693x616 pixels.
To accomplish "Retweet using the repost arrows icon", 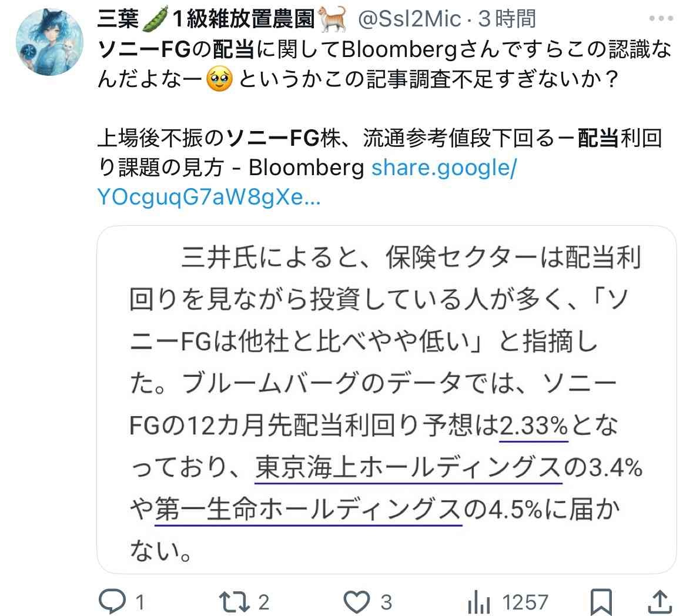I will coord(235,602).
